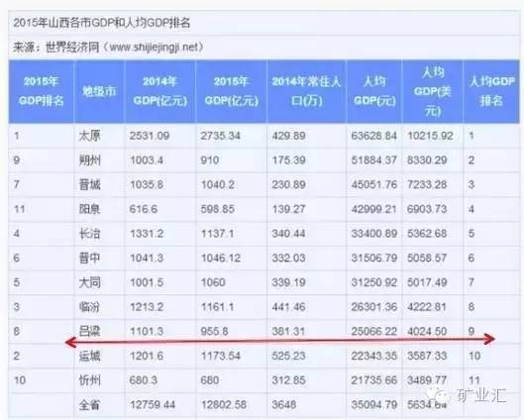The image size is (524, 420).
Task: Click the population value '340.44'
Action: [x=288, y=233]
